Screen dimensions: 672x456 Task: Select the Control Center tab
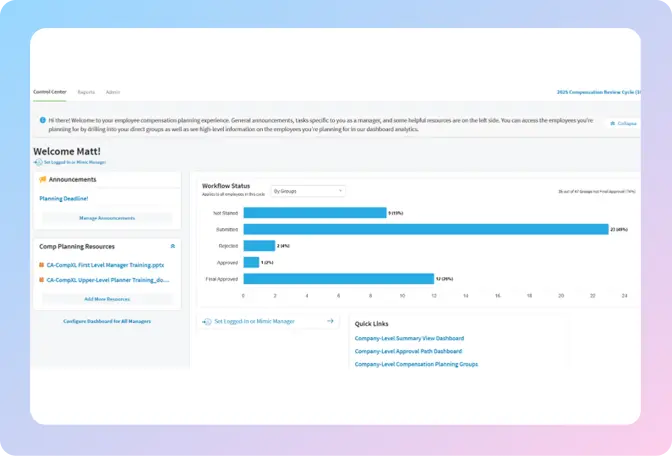pos(50,92)
